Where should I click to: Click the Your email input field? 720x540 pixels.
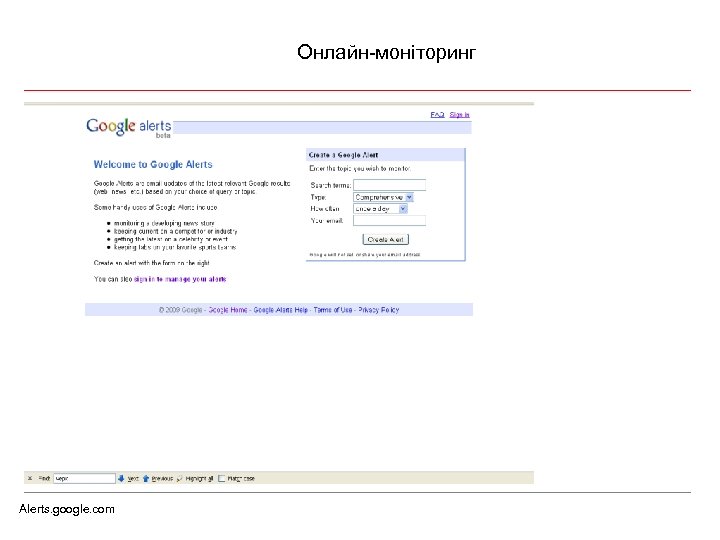(389, 221)
